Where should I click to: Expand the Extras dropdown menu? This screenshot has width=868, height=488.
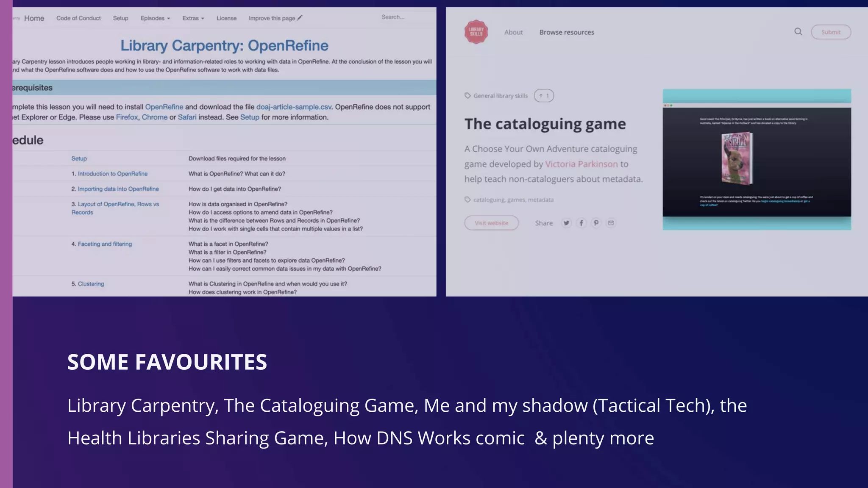tap(193, 18)
